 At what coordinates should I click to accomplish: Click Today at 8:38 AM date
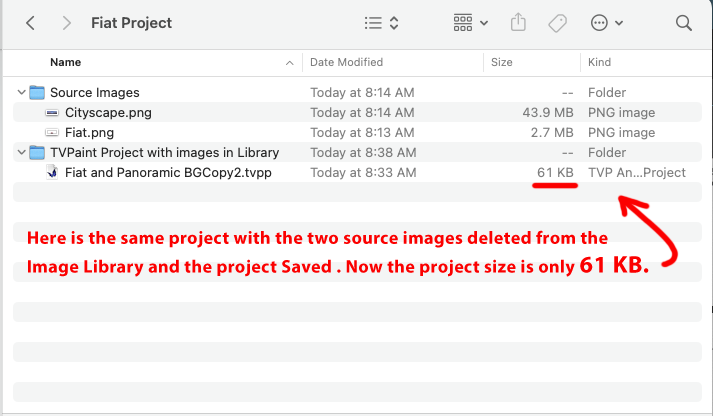363,152
